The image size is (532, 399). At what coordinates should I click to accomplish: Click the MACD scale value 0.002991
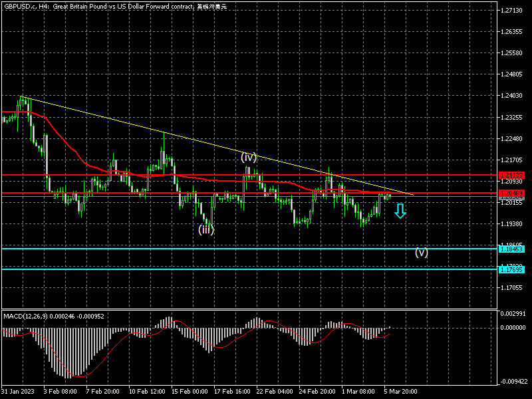pyautogui.click(x=514, y=313)
